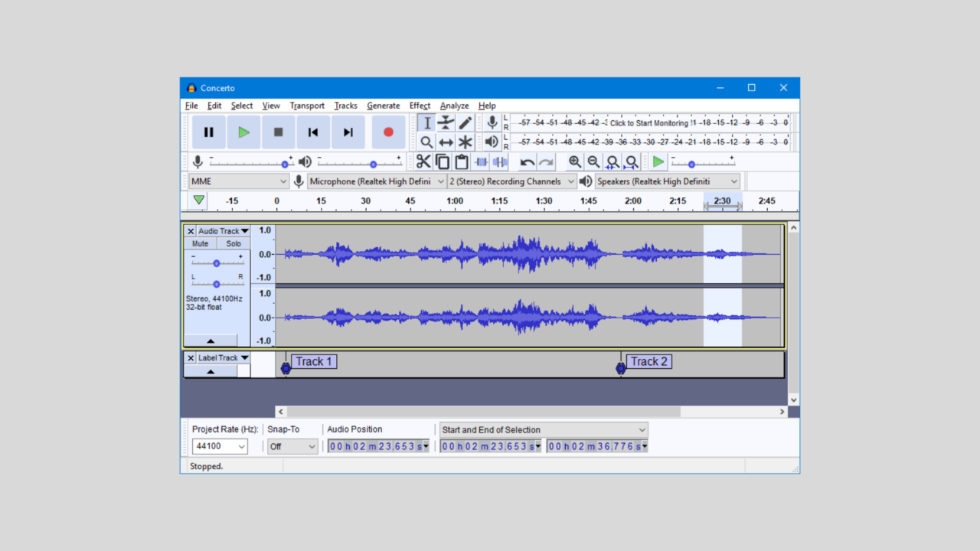Switch to the Time Shift tool

446,142
